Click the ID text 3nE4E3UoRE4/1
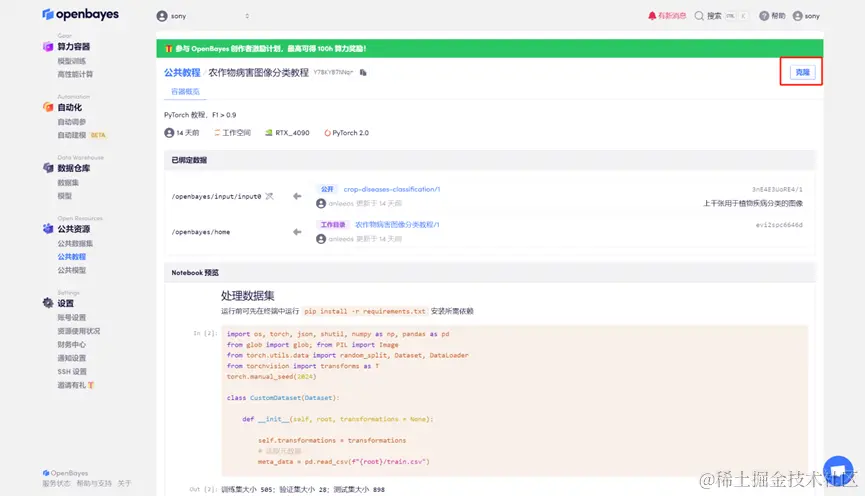This screenshot has width=865, height=496. tap(777, 189)
